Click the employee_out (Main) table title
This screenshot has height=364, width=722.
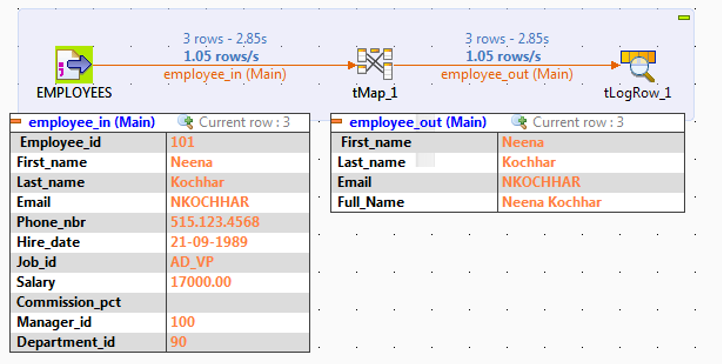pyautogui.click(x=418, y=122)
